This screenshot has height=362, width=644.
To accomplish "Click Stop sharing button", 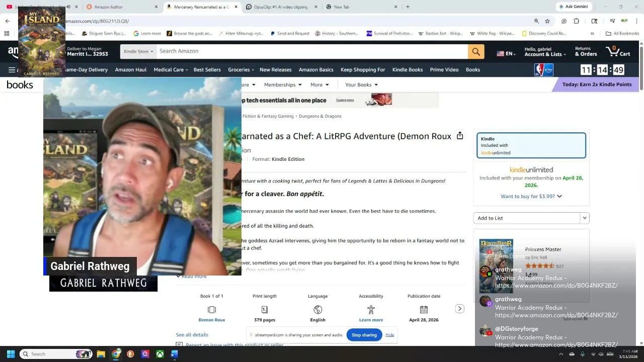I will pyautogui.click(x=364, y=335).
